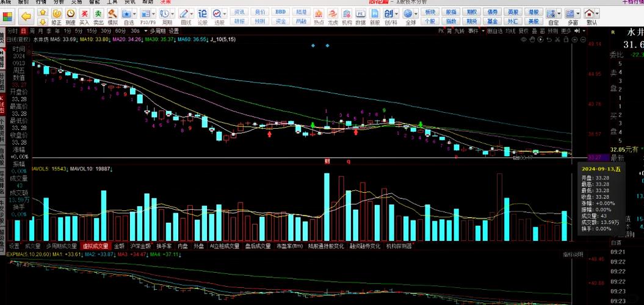Expand the 自选 dropdown arrow

click(x=135, y=13)
